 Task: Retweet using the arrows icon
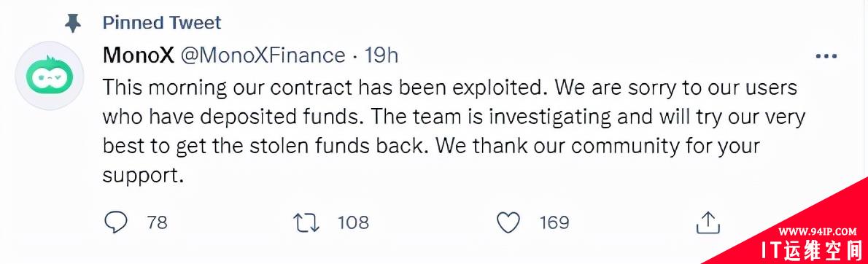point(306,223)
